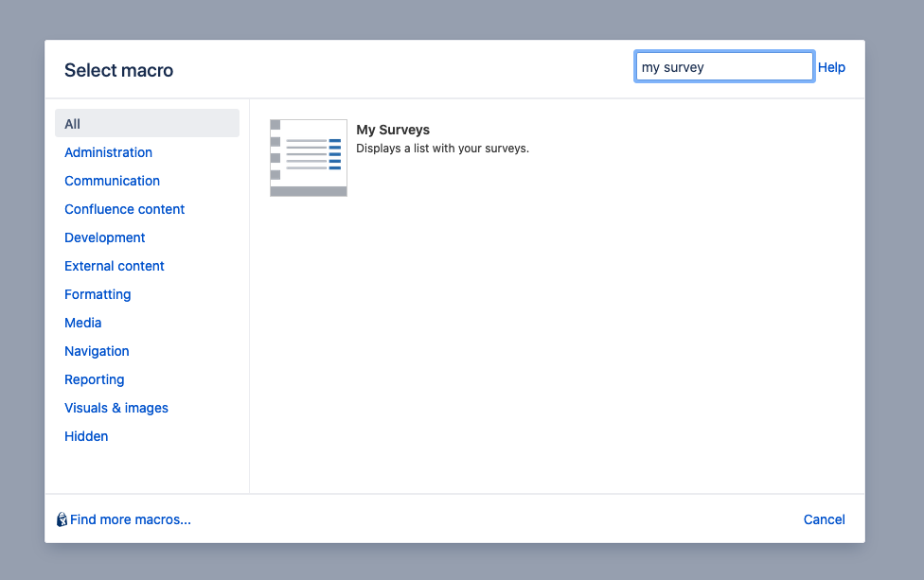The height and width of the screenshot is (580, 924).
Task: Open the Help link
Action: 831,67
